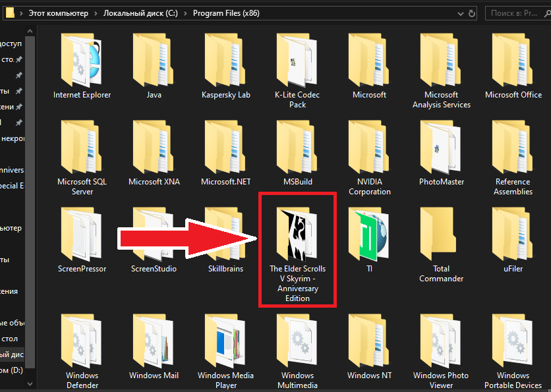Select the Total Commander folder

click(x=442, y=245)
